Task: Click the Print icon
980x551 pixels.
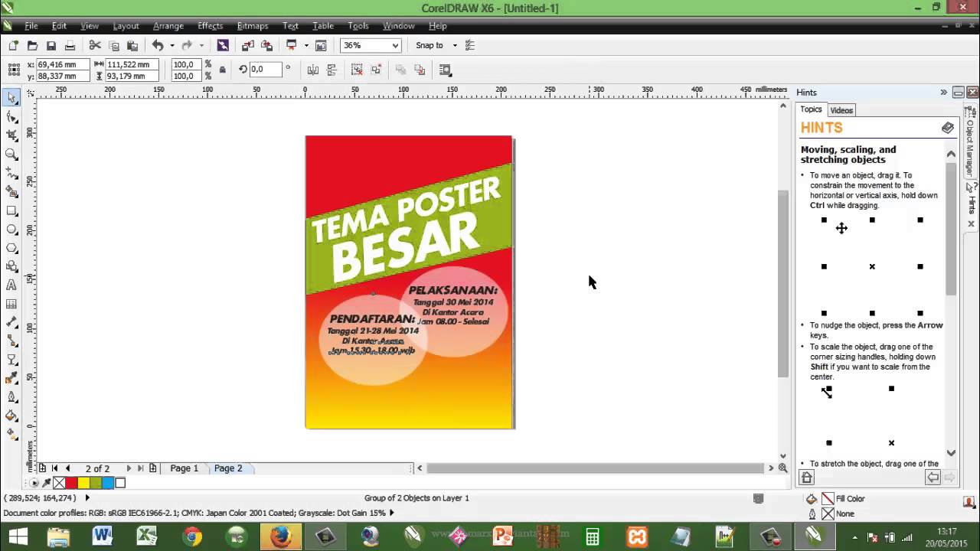Action: pos(70,45)
